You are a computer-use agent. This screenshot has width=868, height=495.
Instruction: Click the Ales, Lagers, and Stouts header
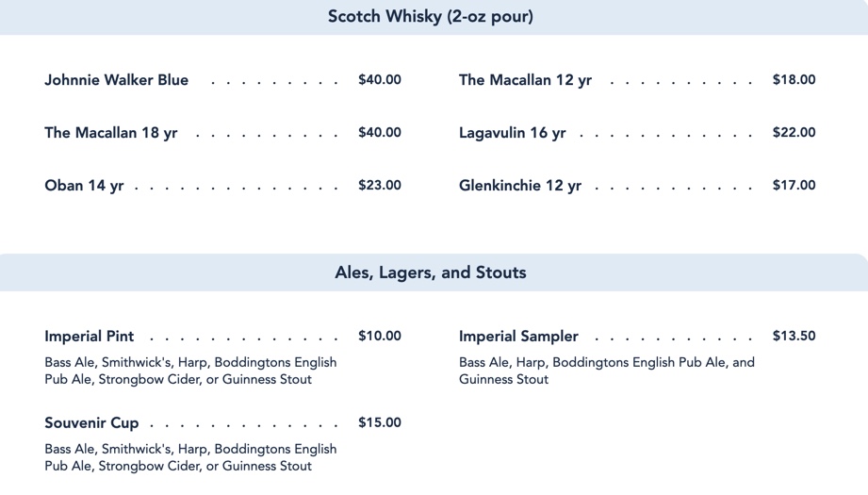pos(431,272)
